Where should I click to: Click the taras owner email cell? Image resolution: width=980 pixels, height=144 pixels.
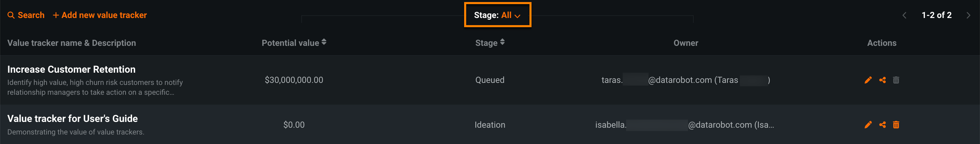coord(685,80)
